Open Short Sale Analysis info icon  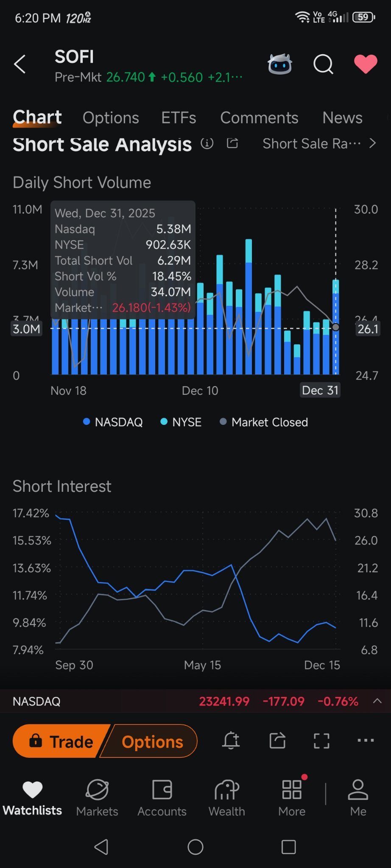pyautogui.click(x=207, y=144)
